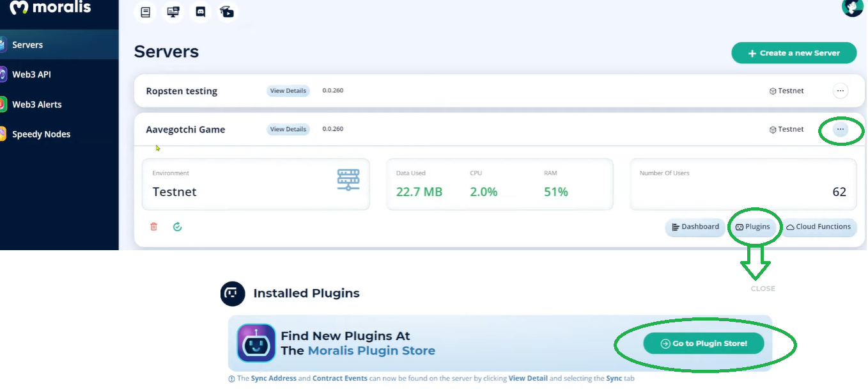Click the server rack Environment icon
The image size is (868, 389).
click(x=348, y=180)
